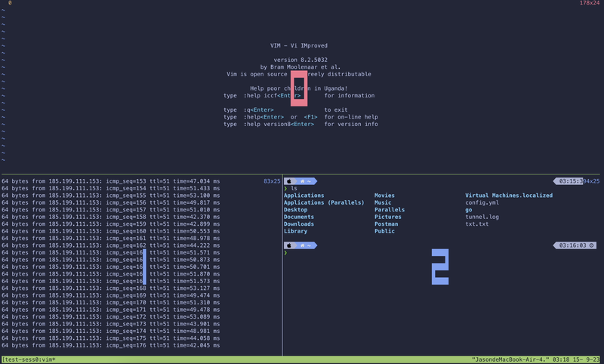
Task: Click the 178x24 pane size label
Action: point(590,4)
